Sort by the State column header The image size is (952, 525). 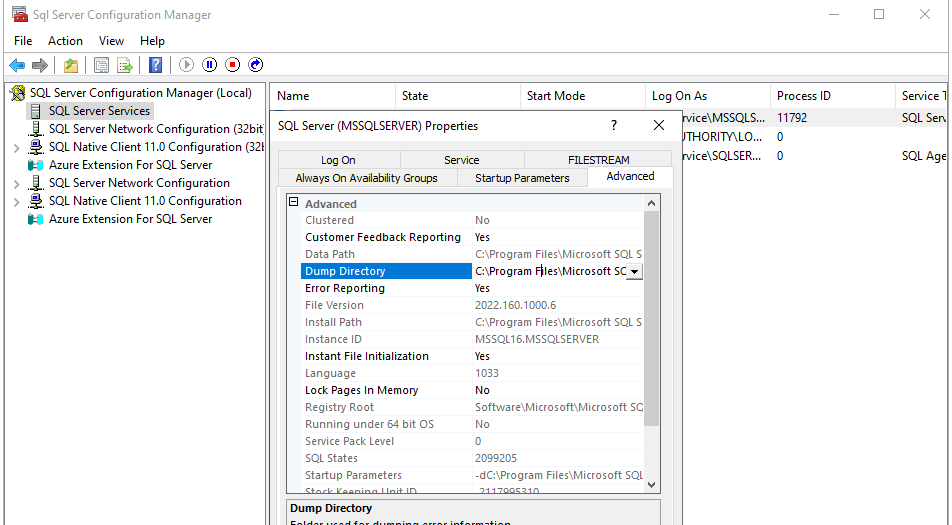pyautogui.click(x=458, y=96)
